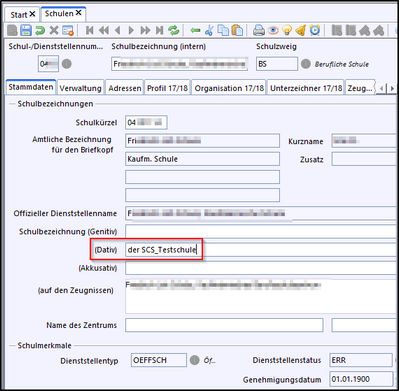
Task: Click the save floppy disk icon
Action: tap(26, 31)
